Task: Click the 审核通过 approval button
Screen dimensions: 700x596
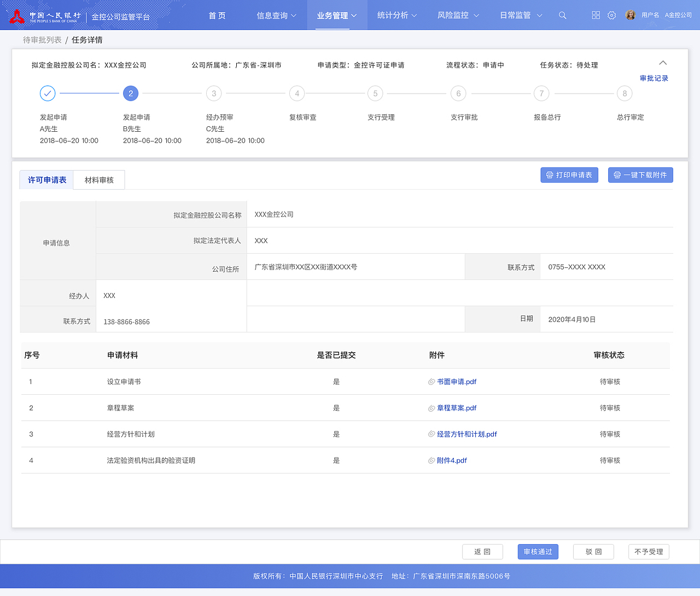Action: tap(538, 552)
